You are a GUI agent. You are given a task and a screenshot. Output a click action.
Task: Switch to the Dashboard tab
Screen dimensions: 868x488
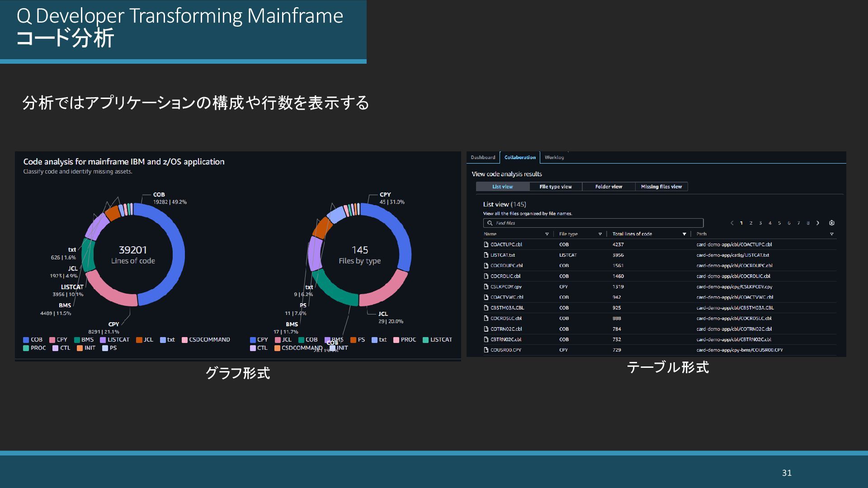tap(483, 157)
